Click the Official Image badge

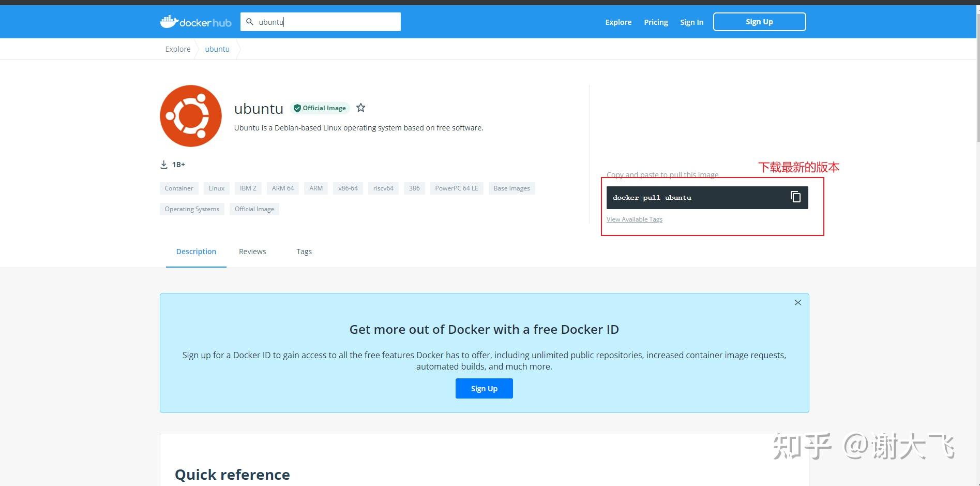point(320,108)
